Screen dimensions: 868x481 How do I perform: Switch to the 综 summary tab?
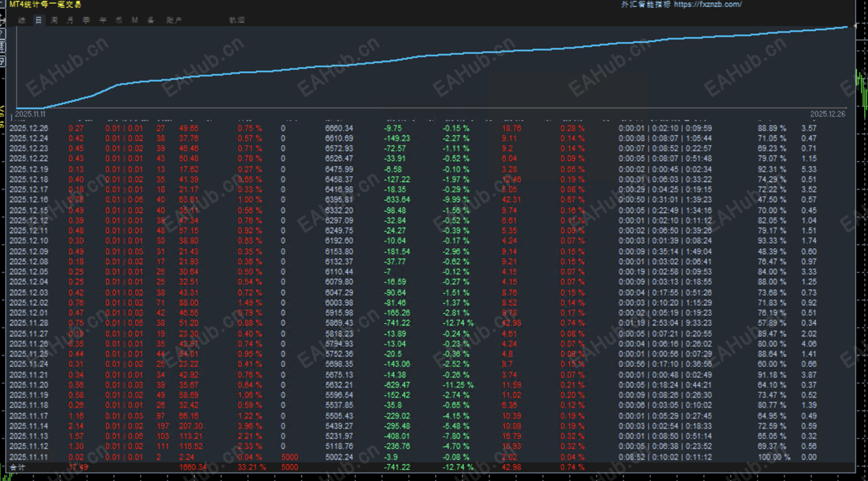tap(22, 20)
